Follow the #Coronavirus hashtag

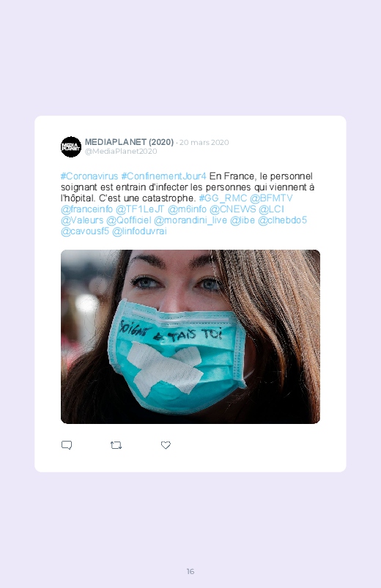[x=89, y=176]
